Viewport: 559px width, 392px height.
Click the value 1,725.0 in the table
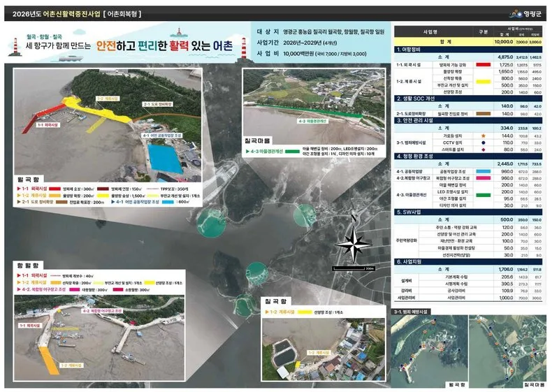506,65
